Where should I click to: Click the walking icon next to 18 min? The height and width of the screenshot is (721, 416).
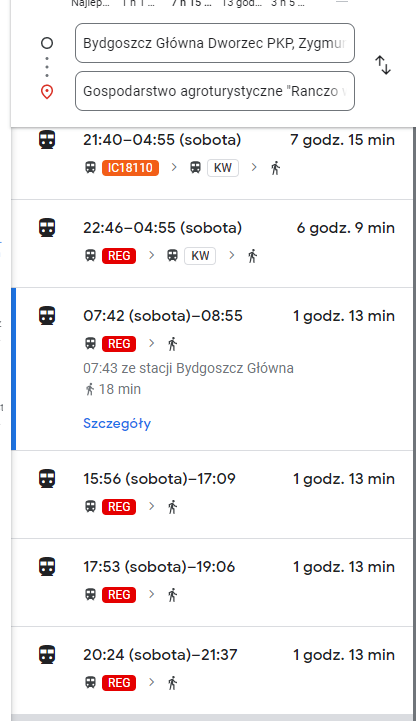pyautogui.click(x=90, y=389)
